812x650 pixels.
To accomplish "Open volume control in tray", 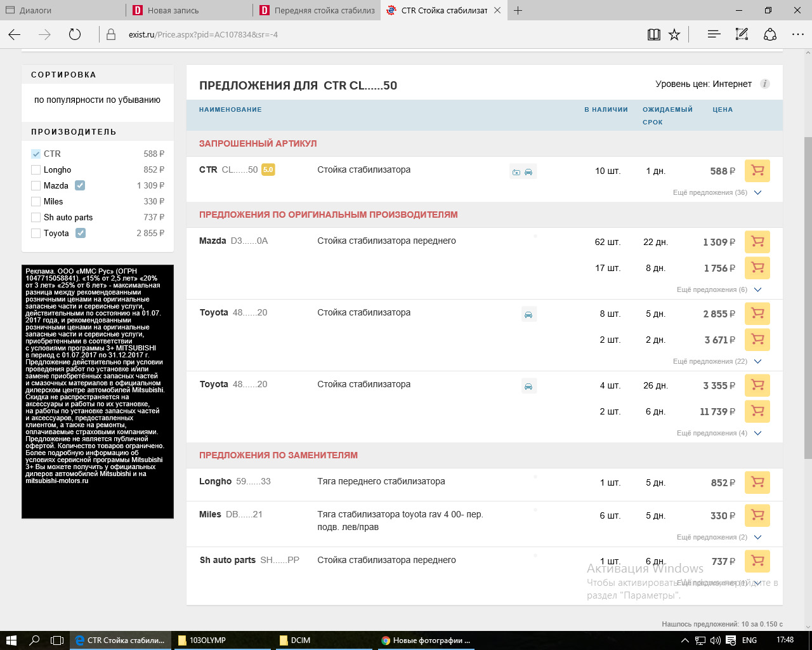I will tap(716, 640).
